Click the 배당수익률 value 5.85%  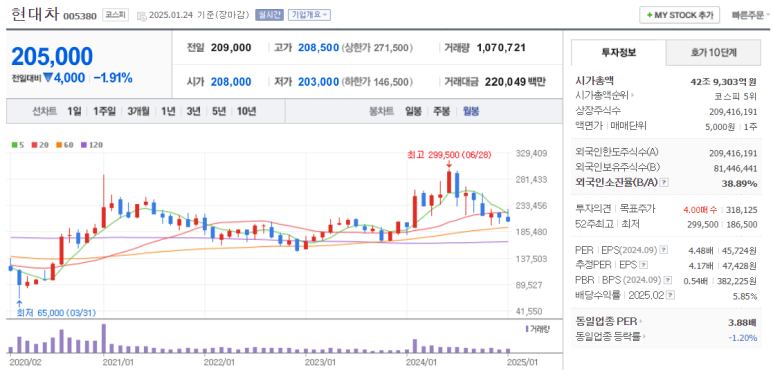click(x=744, y=296)
